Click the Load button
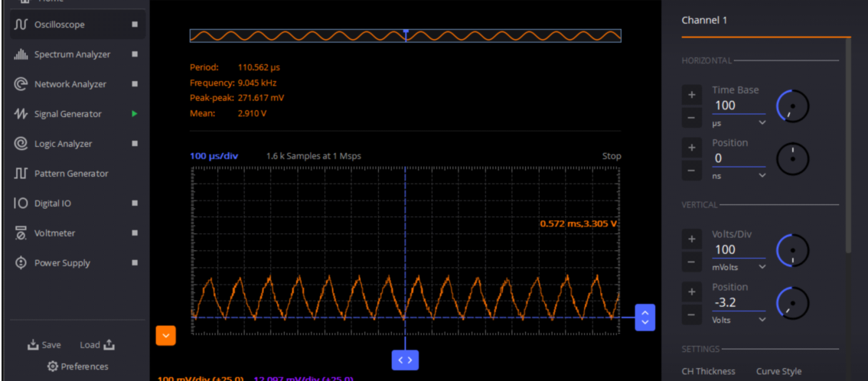The image size is (868, 381). pyautogui.click(x=97, y=345)
